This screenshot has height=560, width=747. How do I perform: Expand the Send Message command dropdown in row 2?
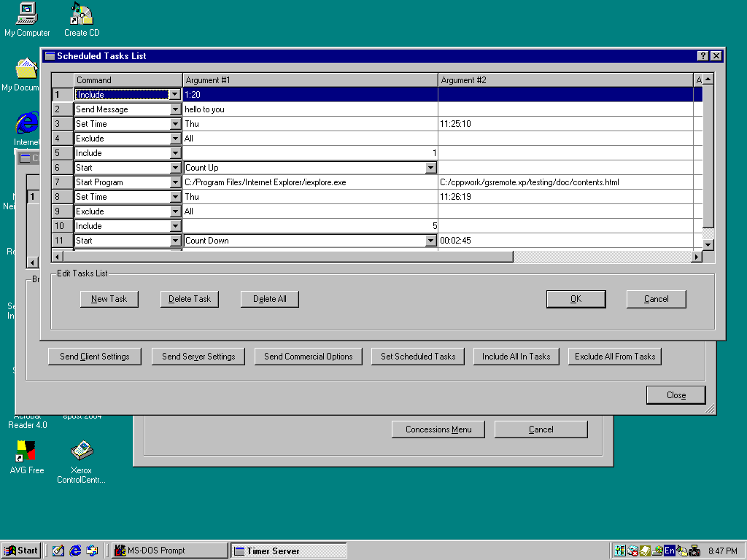click(x=175, y=109)
